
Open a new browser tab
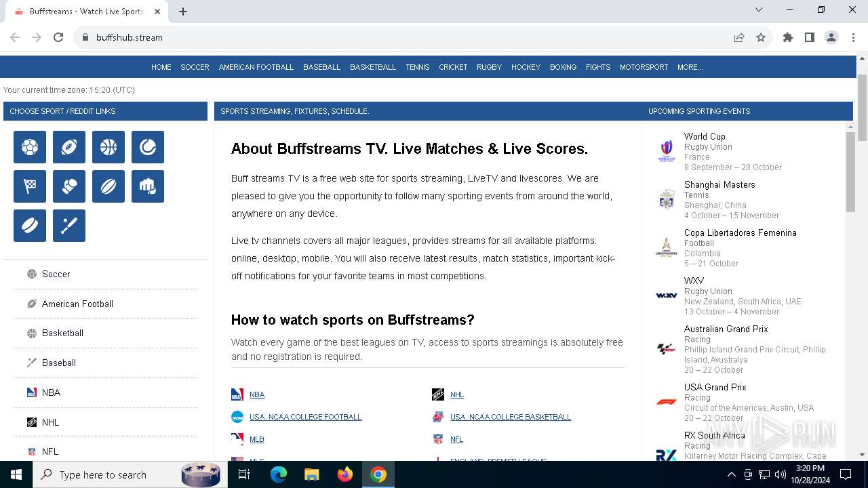coord(183,11)
